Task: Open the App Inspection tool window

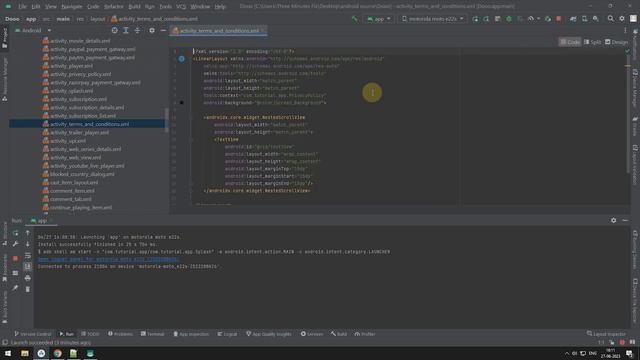Action: [191, 334]
